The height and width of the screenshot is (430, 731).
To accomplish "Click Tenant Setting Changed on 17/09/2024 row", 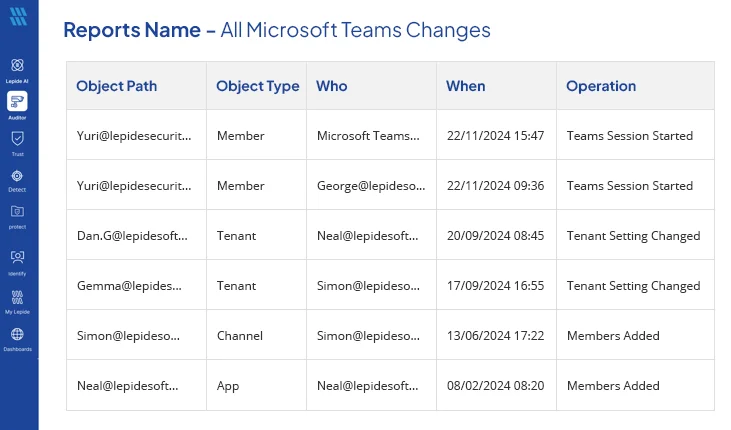I will [634, 286].
